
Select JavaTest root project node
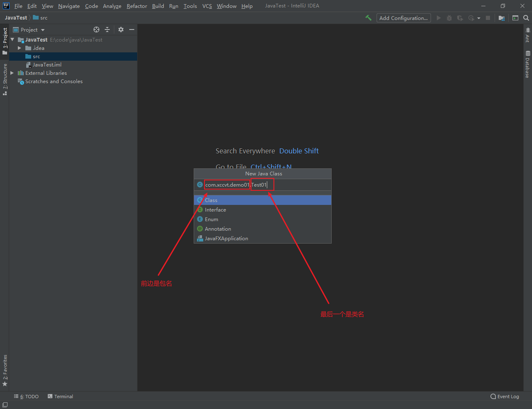coord(36,39)
